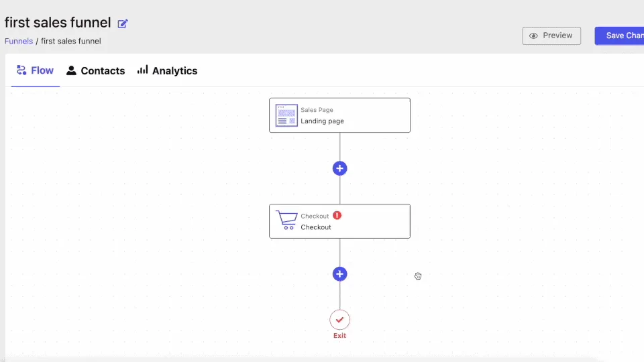Click the eye icon in Preview button
This screenshot has height=362, width=644.
click(x=533, y=36)
